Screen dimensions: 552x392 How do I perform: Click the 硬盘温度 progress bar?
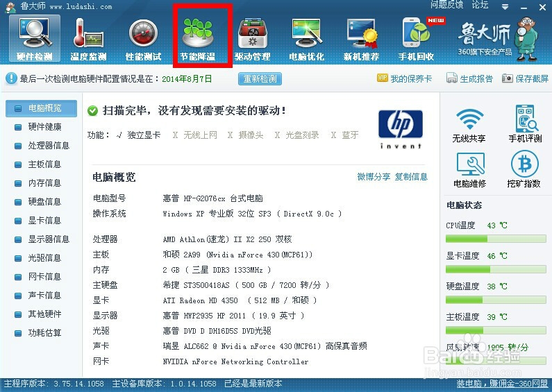point(496,300)
